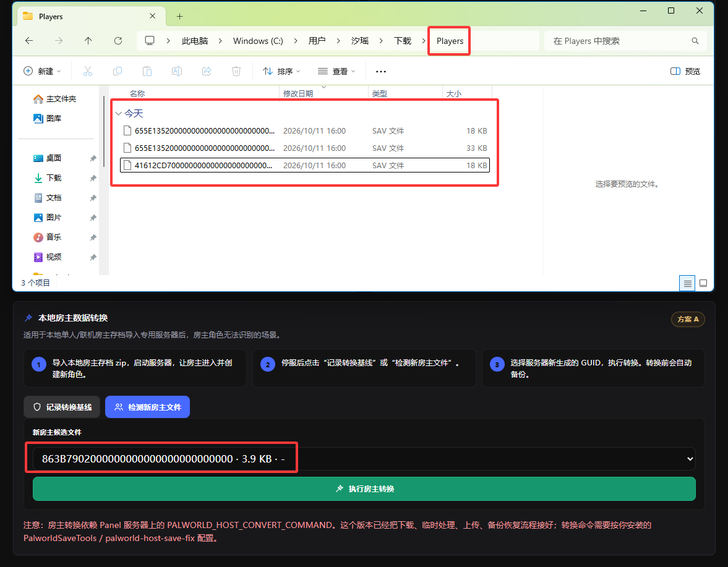Click the Refresh icon in address bar
Image resolution: width=728 pixels, height=567 pixels.
point(118,41)
